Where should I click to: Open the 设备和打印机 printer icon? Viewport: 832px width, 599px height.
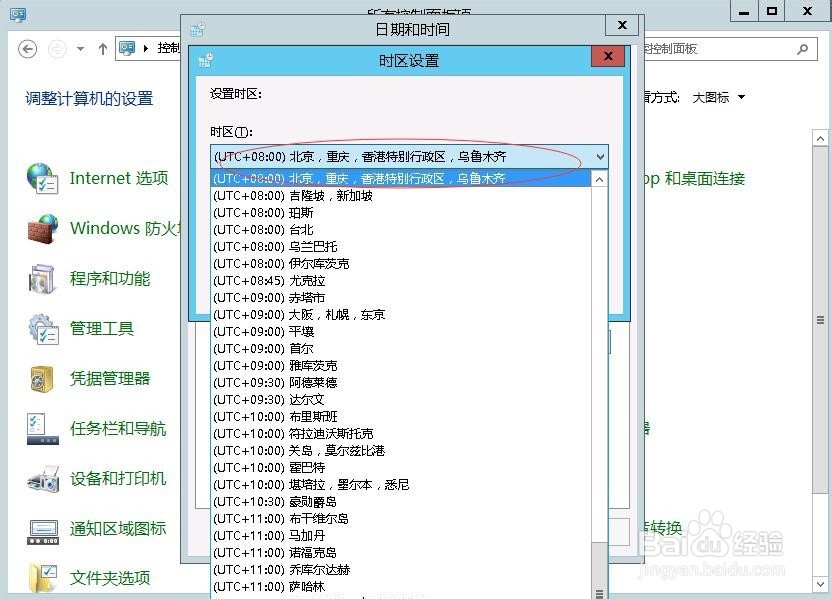[x=42, y=479]
